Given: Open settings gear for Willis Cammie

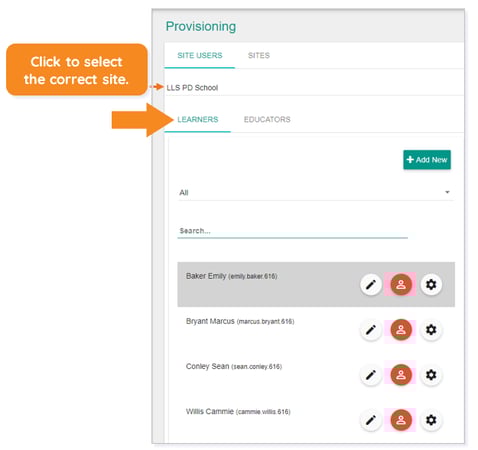Looking at the screenshot, I should tap(431, 420).
